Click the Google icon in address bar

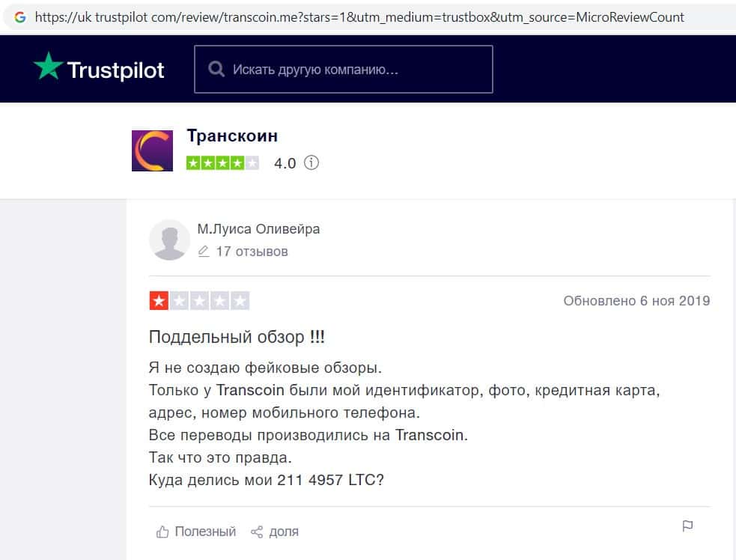tap(19, 17)
